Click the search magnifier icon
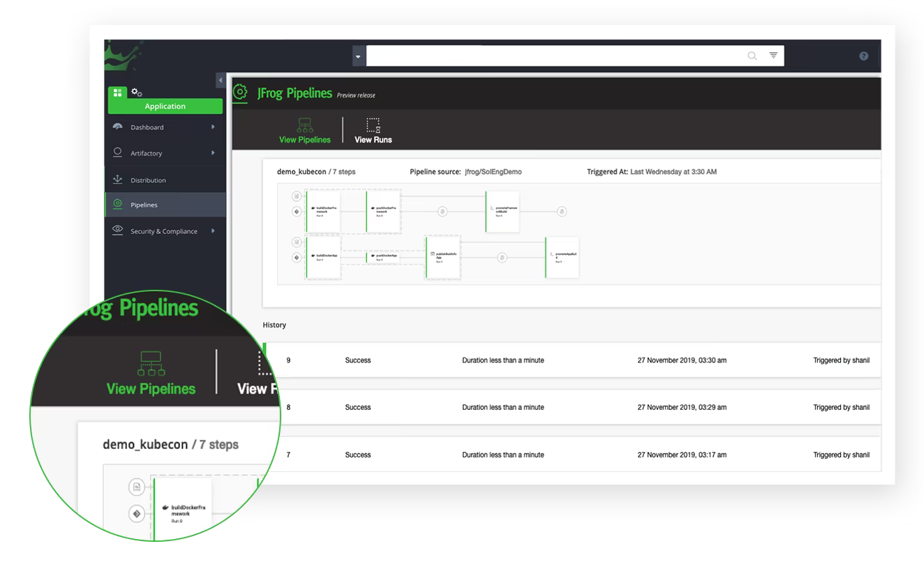924x567 pixels. coord(752,56)
